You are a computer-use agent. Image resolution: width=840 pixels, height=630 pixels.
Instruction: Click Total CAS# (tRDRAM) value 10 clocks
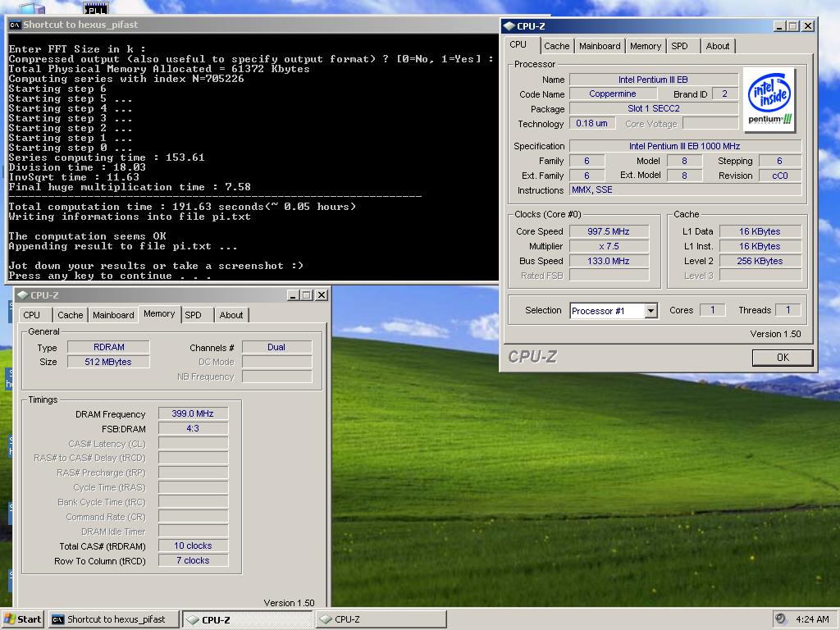tap(193, 546)
